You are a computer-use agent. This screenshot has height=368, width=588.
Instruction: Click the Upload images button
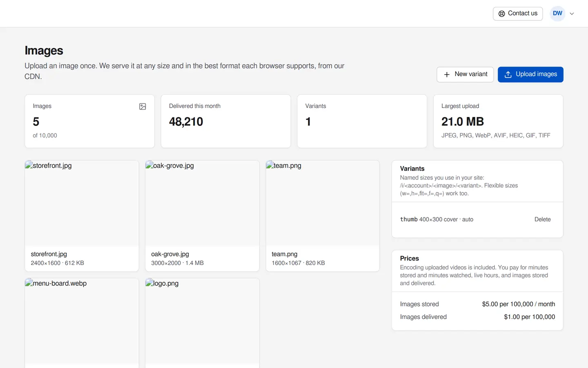click(530, 74)
